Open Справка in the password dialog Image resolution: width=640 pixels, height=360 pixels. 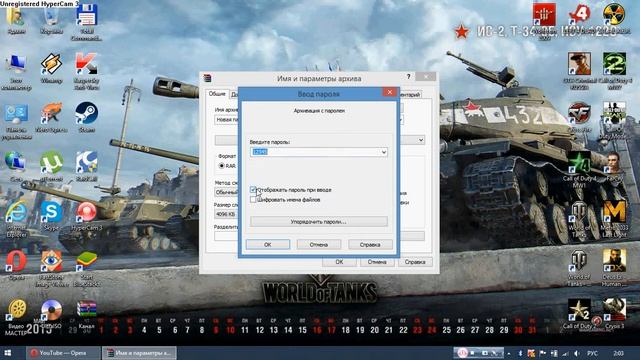[370, 244]
